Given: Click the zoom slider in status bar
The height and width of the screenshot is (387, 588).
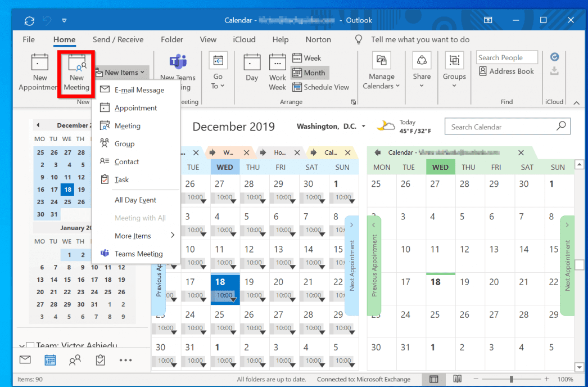Looking at the screenshot, I should point(511,379).
